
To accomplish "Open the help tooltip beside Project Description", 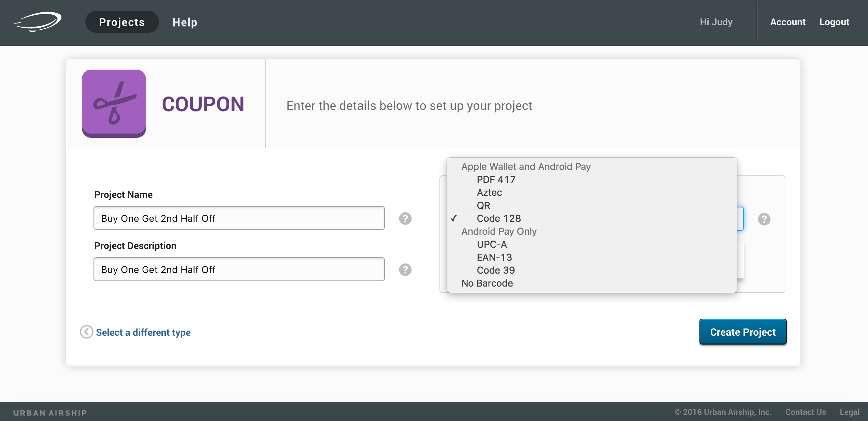I will coord(405,269).
